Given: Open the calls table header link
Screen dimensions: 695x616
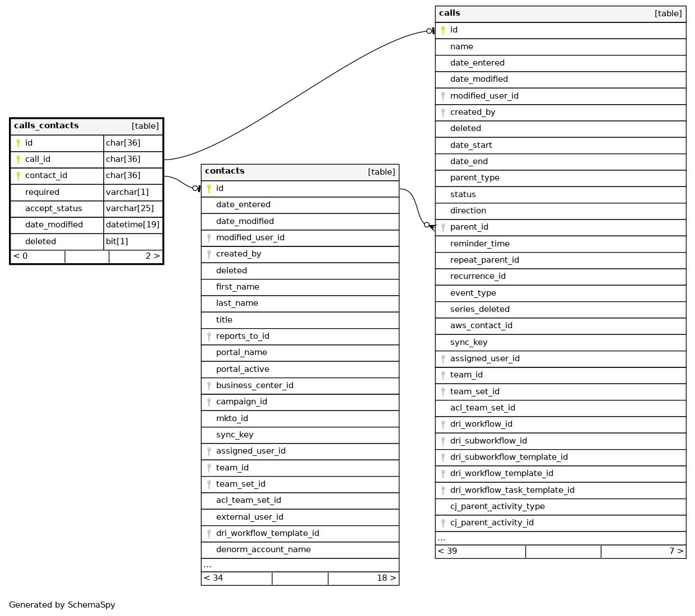Looking at the screenshot, I should 450,13.
